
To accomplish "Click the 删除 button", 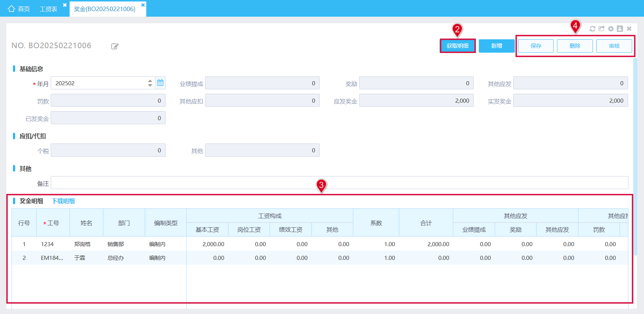I will coord(575,46).
